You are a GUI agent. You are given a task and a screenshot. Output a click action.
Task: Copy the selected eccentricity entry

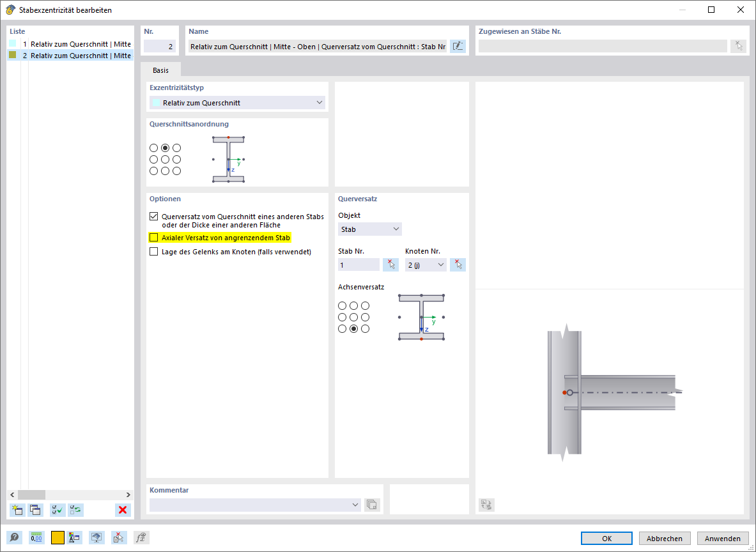(36, 510)
